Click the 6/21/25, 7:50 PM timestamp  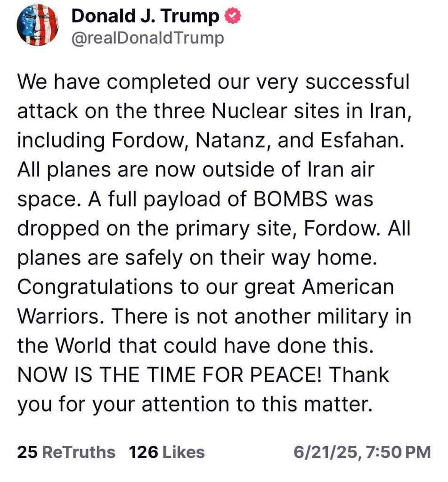(x=361, y=452)
